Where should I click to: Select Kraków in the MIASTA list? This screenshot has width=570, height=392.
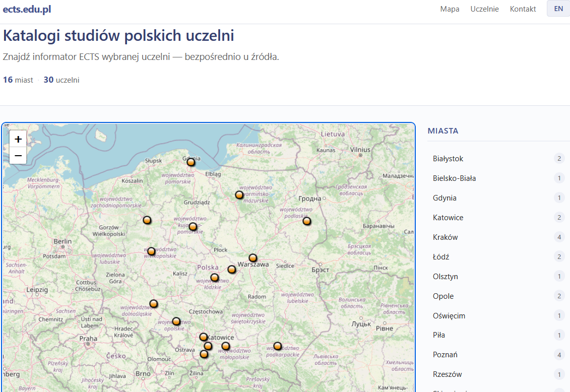445,237
